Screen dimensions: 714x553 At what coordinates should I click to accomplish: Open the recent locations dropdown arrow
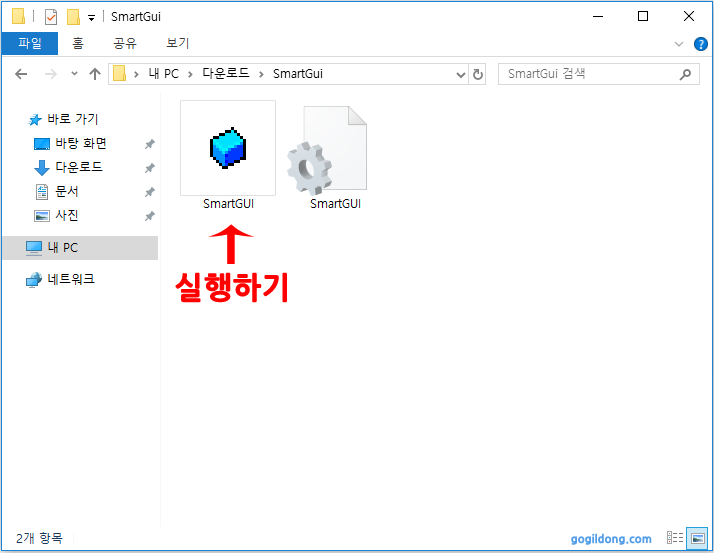(x=74, y=74)
